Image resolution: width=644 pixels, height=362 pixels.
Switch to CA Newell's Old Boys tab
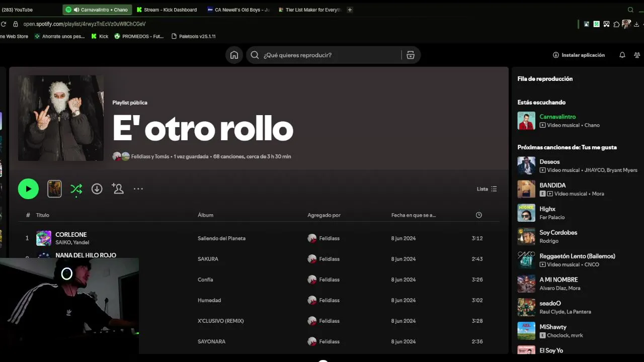click(x=238, y=10)
